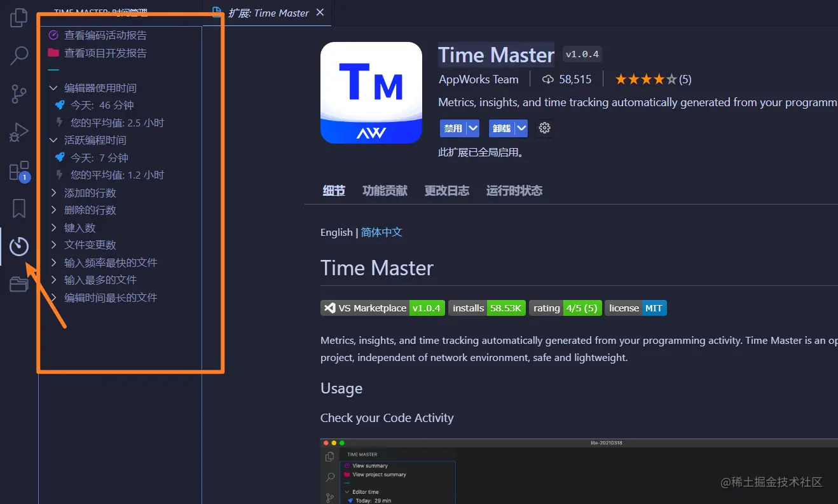
Task: Open Run and Debug icon
Action: (19, 132)
